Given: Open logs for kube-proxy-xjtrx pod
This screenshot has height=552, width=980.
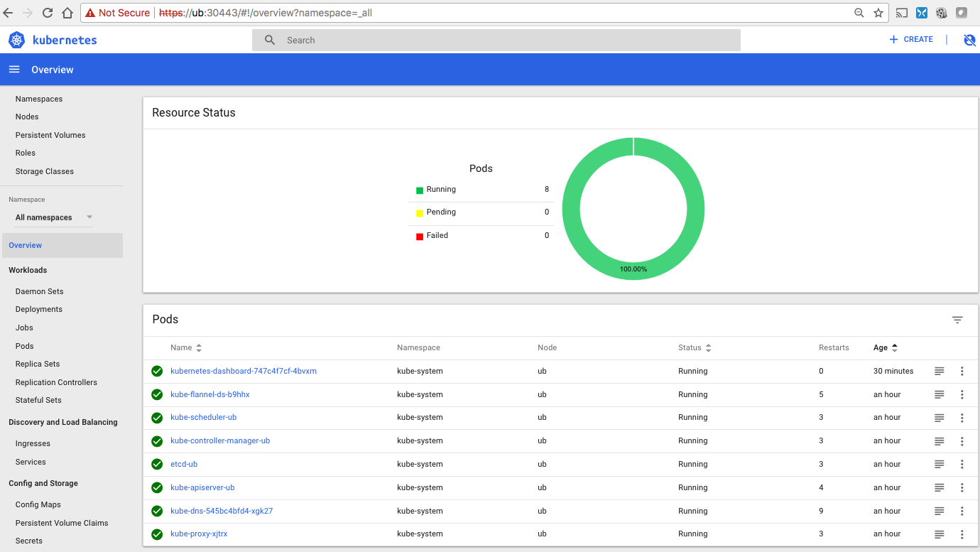Looking at the screenshot, I should [939, 534].
